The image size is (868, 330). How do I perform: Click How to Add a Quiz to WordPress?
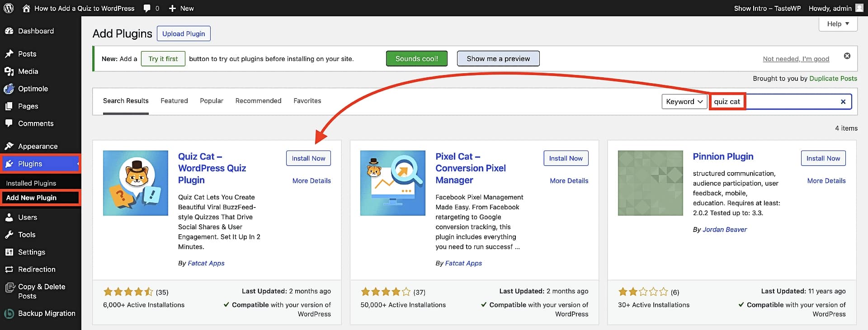point(85,8)
